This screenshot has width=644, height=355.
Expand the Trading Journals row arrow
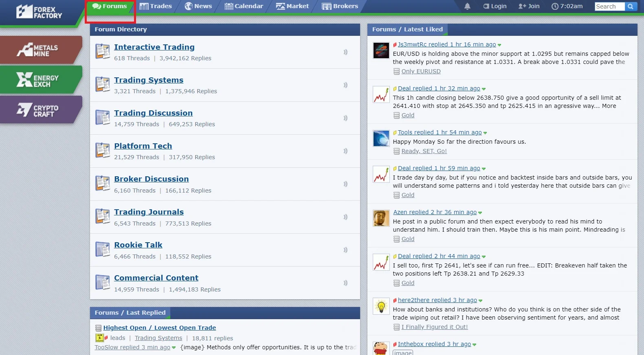pos(345,217)
